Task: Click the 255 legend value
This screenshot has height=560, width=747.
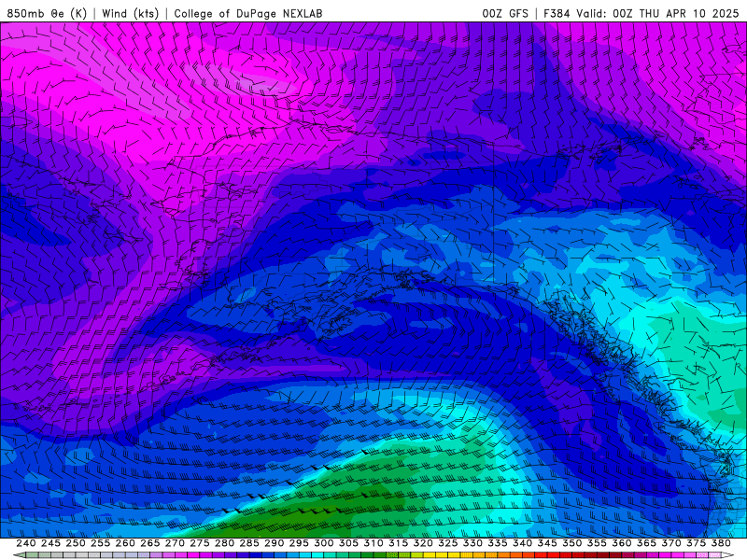Action: 100,543
